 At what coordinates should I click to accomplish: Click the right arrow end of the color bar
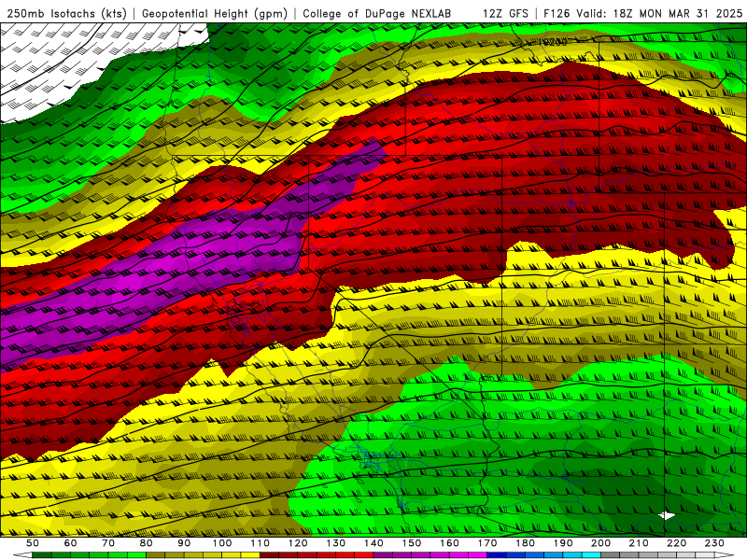click(725, 555)
